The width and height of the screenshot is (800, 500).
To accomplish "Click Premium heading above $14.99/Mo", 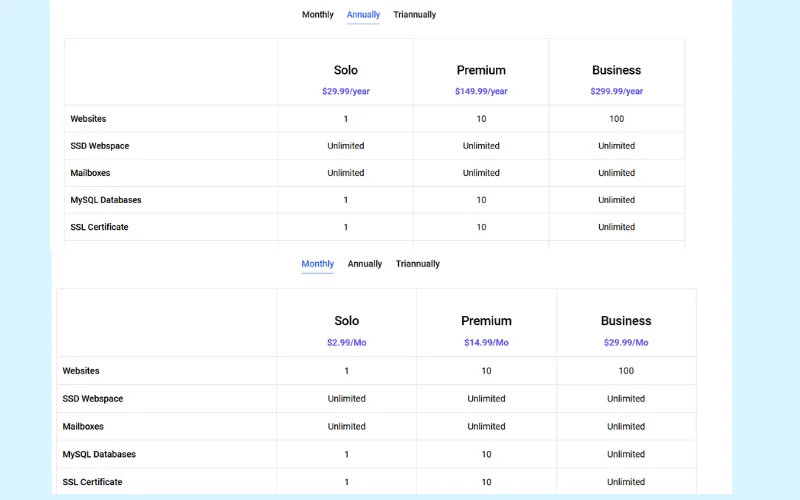I will 486,321.
